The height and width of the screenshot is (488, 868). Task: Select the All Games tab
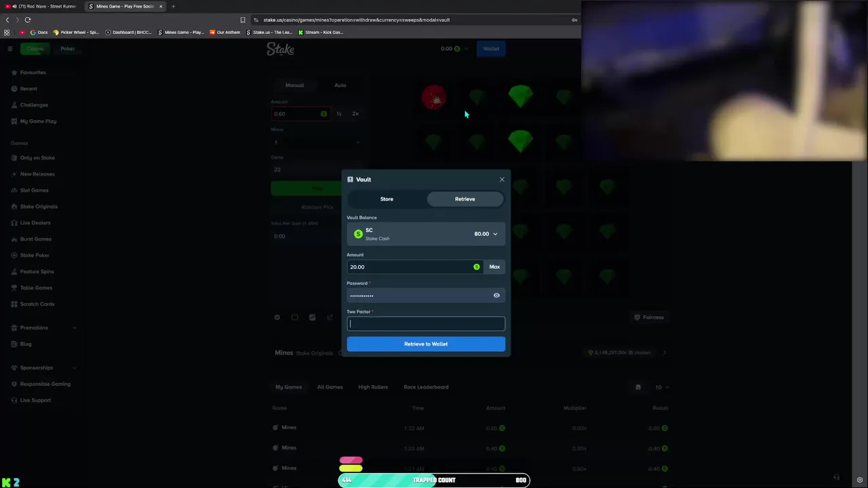pos(330,387)
